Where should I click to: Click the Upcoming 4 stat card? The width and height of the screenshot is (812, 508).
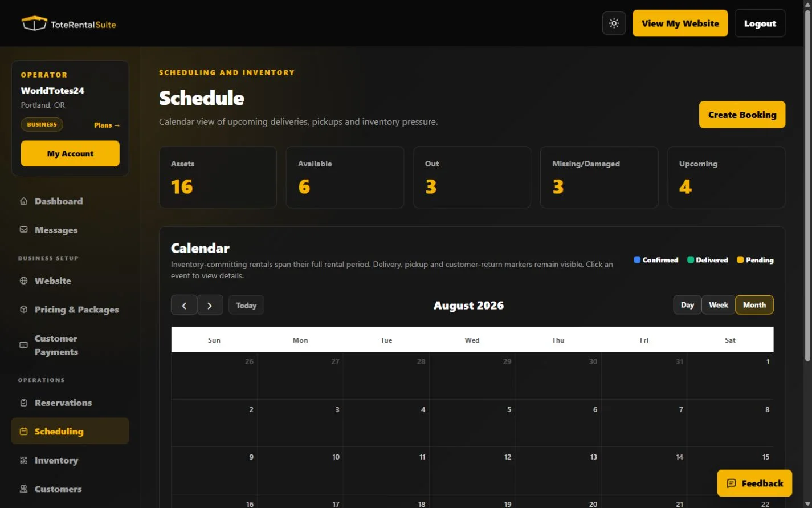point(726,177)
